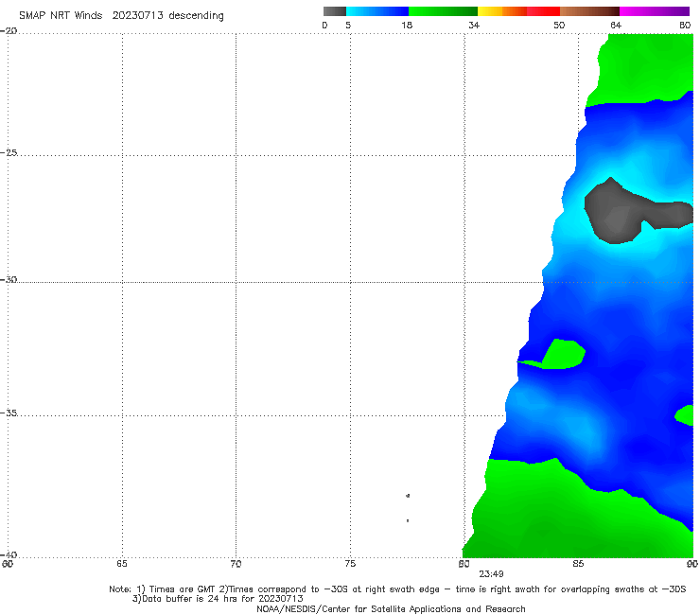Click the latitude label '-30'
This screenshot has height=615, width=700.
tap(9, 279)
